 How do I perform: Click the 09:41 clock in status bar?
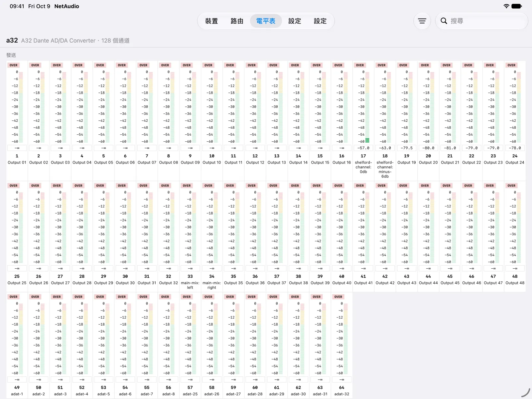point(17,6)
